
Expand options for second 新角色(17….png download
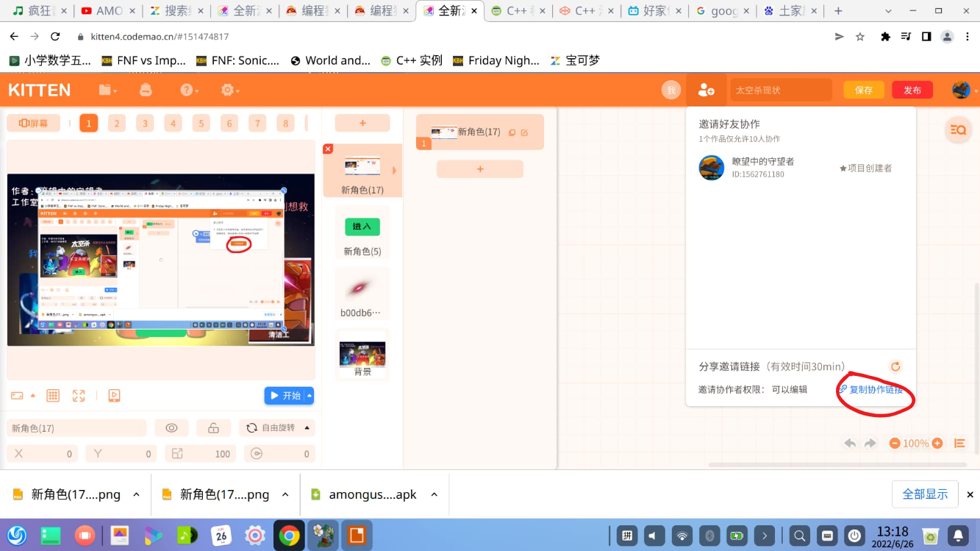pos(285,494)
